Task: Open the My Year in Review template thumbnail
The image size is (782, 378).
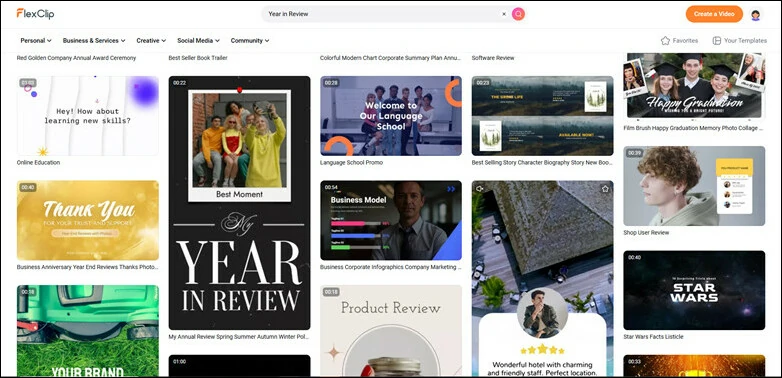Action: [x=239, y=203]
